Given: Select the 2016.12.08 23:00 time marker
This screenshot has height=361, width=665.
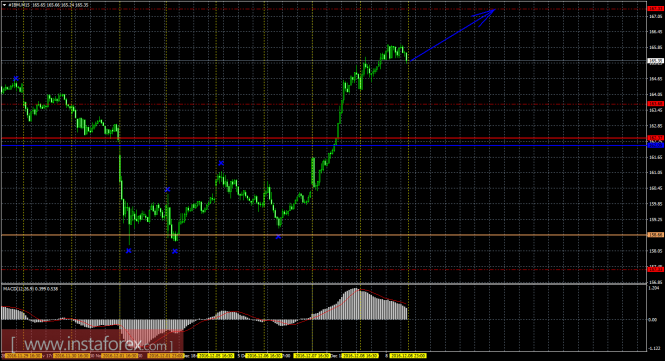Looking at the screenshot, I should point(408,355).
